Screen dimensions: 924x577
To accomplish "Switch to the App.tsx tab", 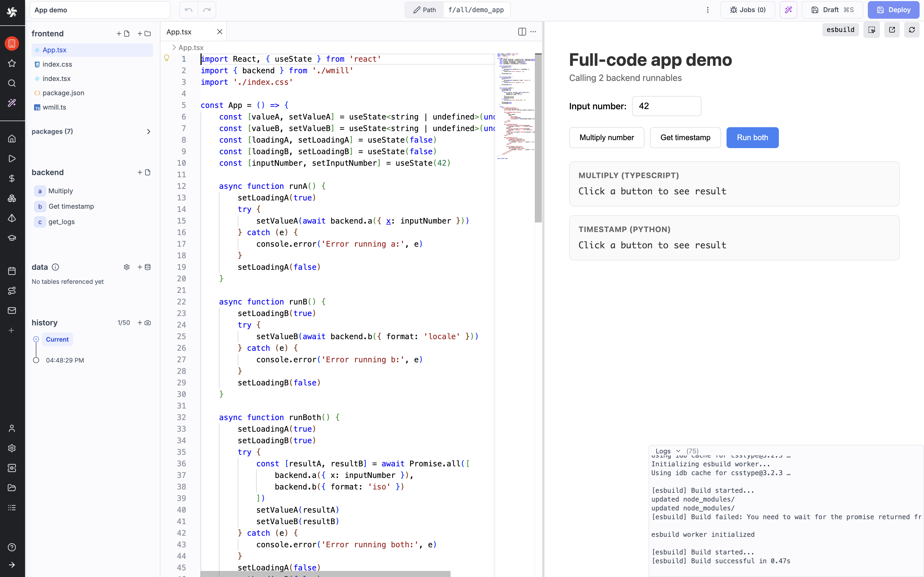I will click(179, 32).
